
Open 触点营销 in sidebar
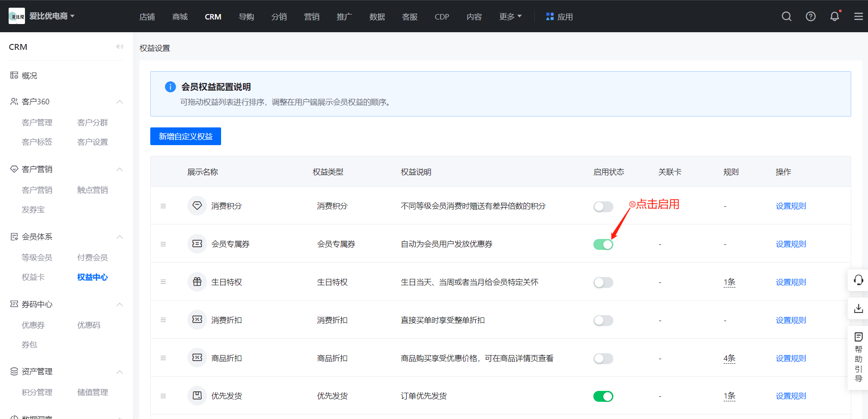coord(93,190)
